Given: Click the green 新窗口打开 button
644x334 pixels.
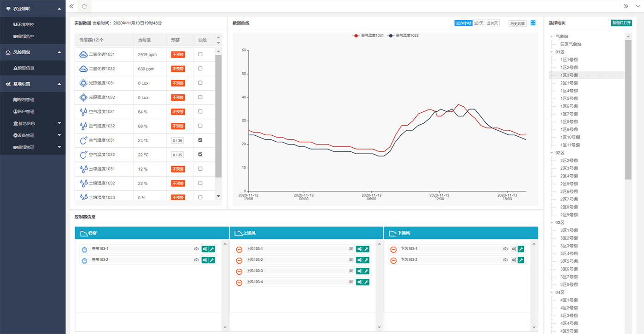Looking at the screenshot, I should [x=621, y=23].
